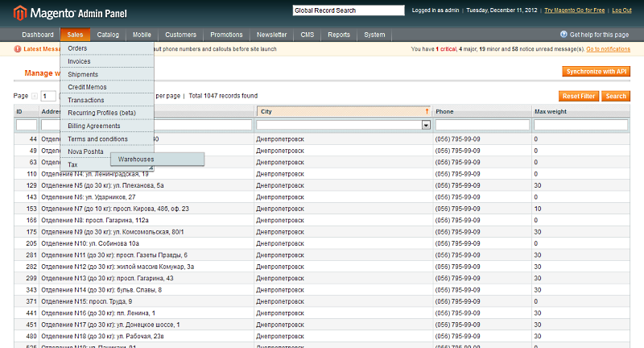Click the '1 critical' message count
Screen dimensions: 644x348
(x=446, y=49)
